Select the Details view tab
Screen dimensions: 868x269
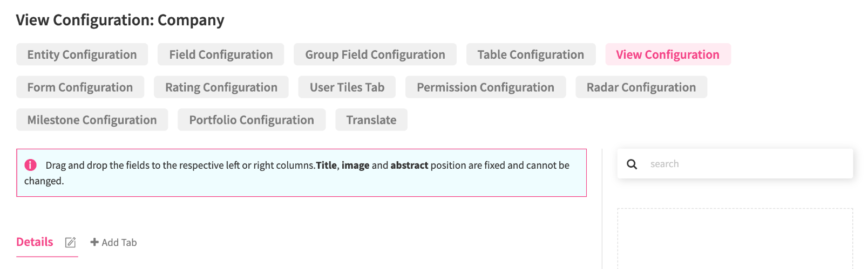[35, 242]
